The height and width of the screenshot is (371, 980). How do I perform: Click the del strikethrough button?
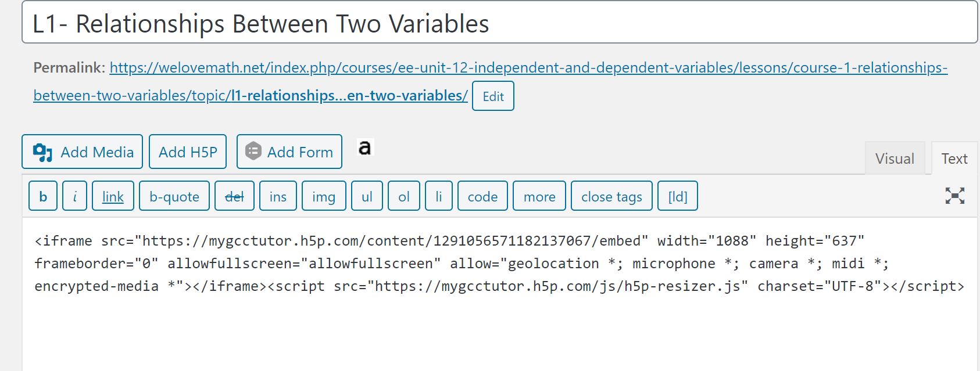234,196
